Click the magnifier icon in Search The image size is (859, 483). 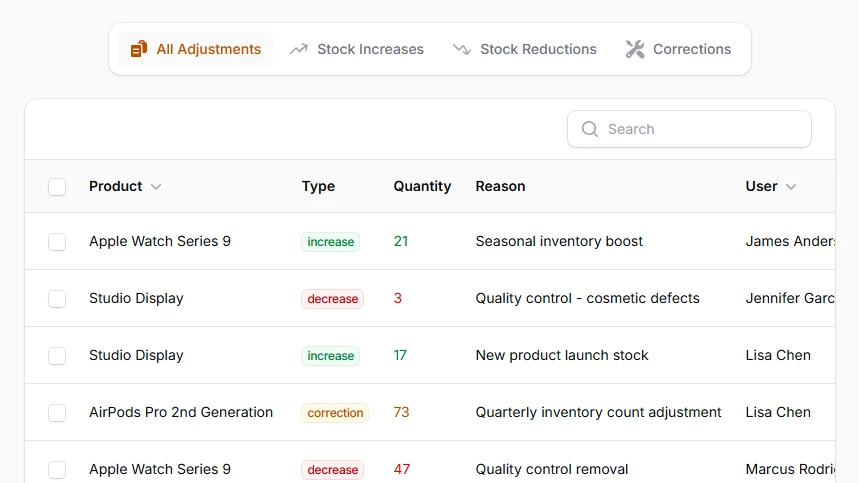590,129
